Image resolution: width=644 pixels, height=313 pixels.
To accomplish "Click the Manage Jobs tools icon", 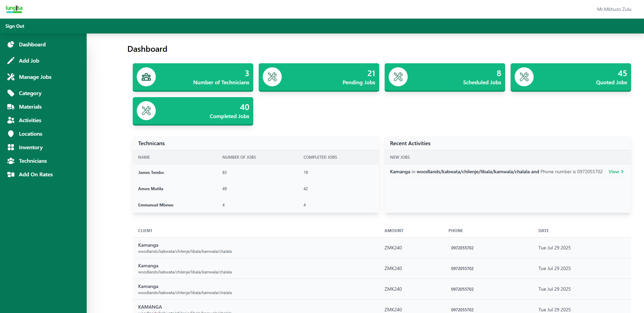I will [x=11, y=77].
